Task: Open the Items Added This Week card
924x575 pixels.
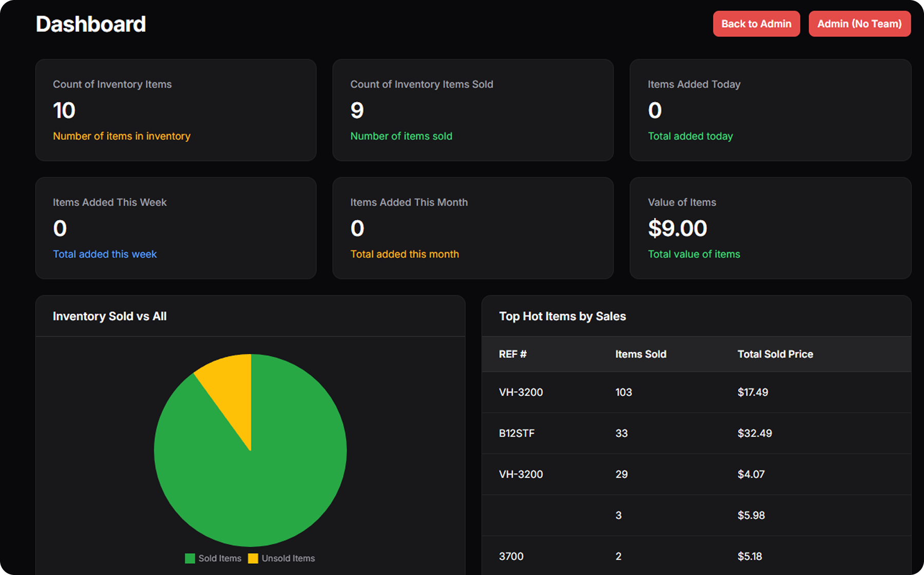Action: tap(176, 228)
